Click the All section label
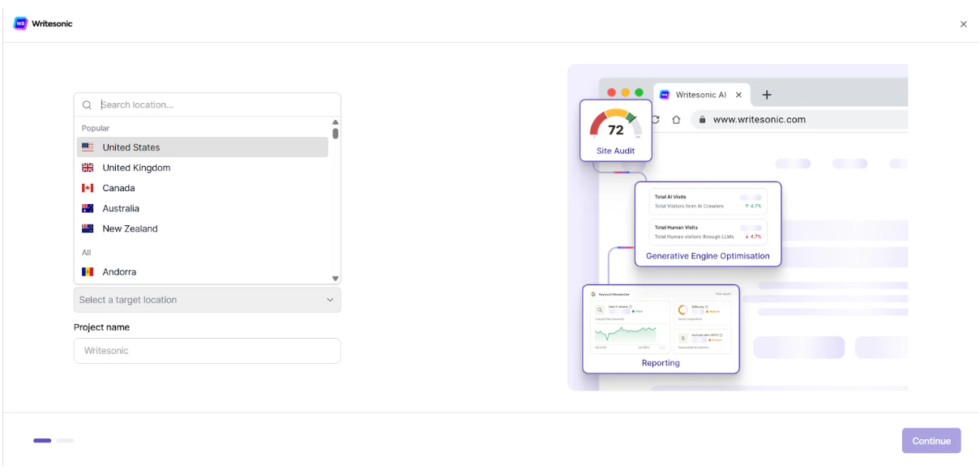Image resolution: width=980 pixels, height=474 pixels. (87, 253)
